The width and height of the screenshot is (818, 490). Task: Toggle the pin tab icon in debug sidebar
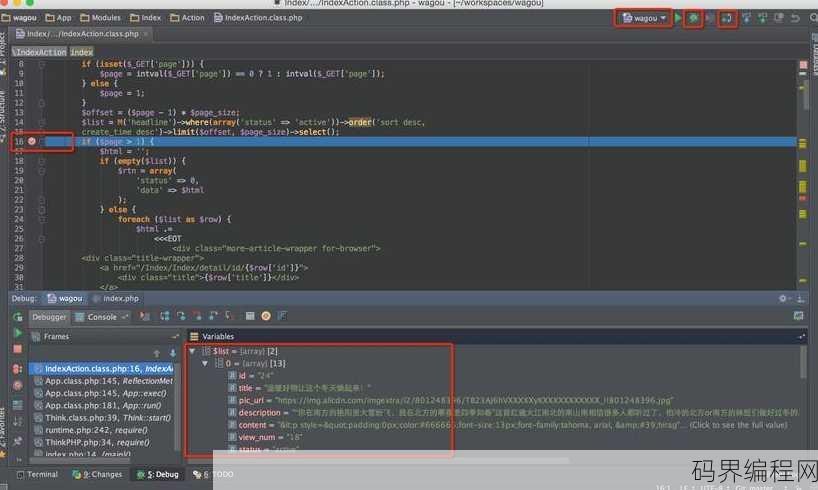coord(18,441)
